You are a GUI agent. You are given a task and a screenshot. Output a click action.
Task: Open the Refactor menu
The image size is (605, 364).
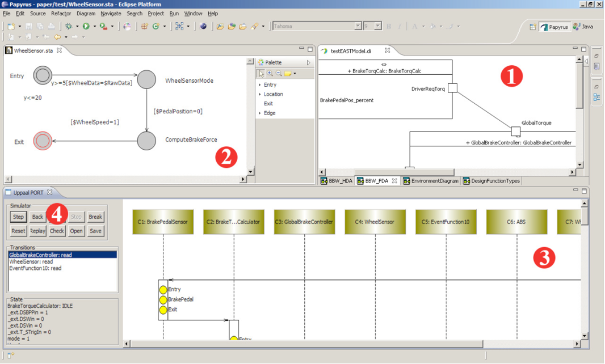tap(61, 14)
